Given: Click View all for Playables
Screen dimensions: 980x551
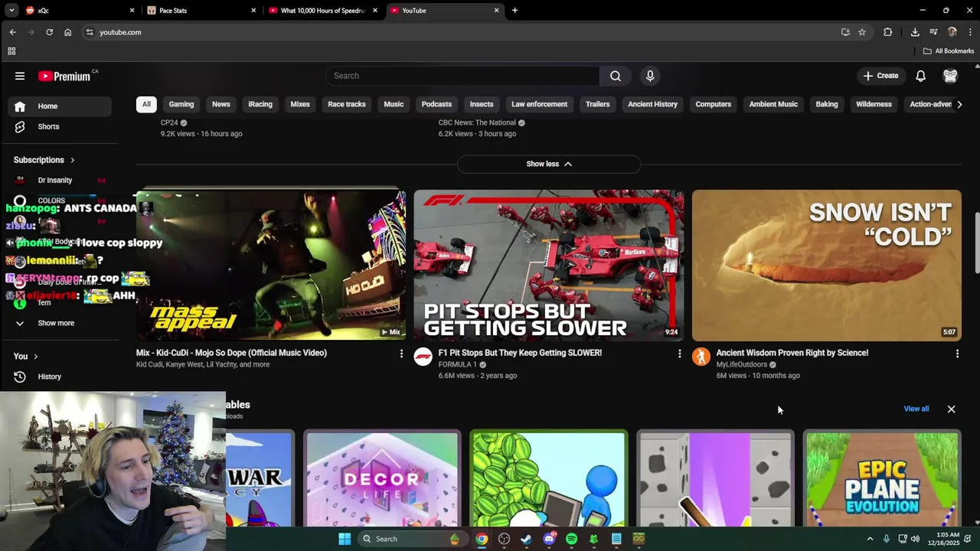Looking at the screenshot, I should coord(916,409).
